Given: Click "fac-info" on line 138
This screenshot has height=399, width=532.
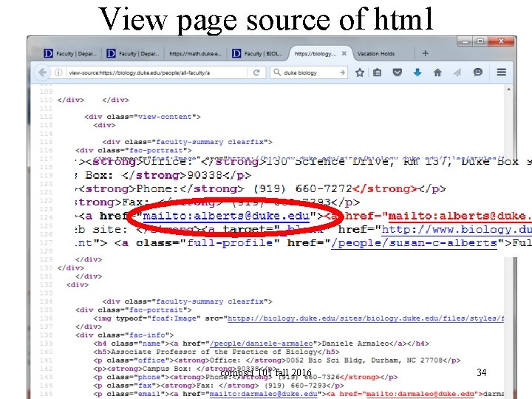Looking at the screenshot, I should pyautogui.click(x=147, y=335).
